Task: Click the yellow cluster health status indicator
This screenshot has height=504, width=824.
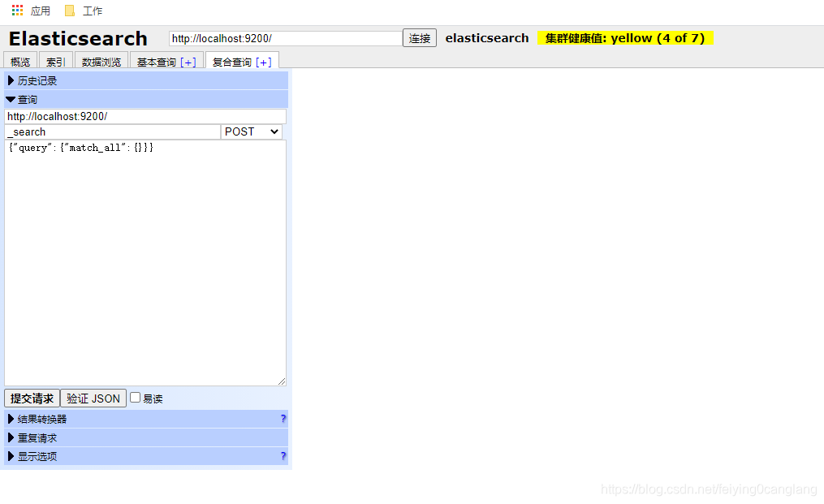Action: (x=625, y=38)
